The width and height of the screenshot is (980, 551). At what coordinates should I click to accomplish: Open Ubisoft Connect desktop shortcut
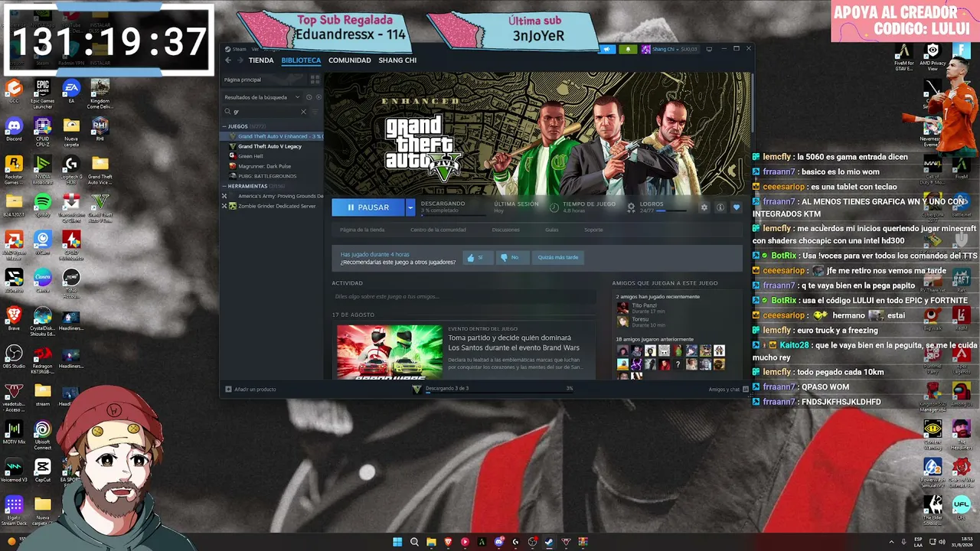(x=43, y=435)
